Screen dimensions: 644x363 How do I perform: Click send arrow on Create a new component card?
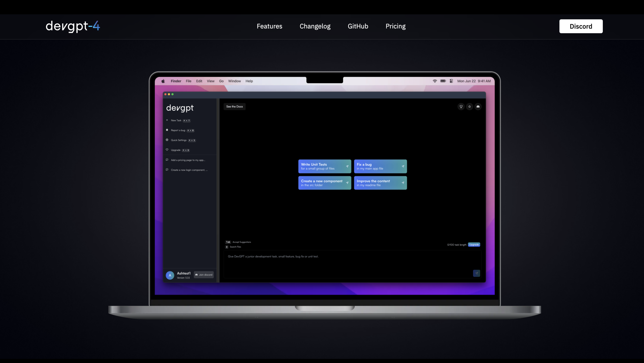click(x=347, y=183)
